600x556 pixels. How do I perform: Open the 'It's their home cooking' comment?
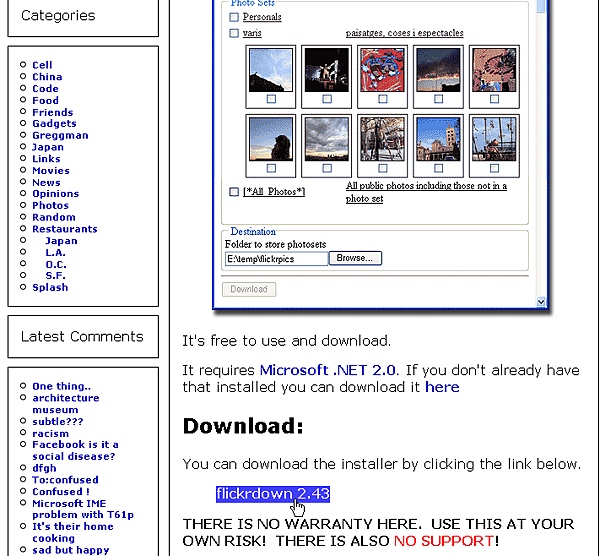(x=73, y=533)
